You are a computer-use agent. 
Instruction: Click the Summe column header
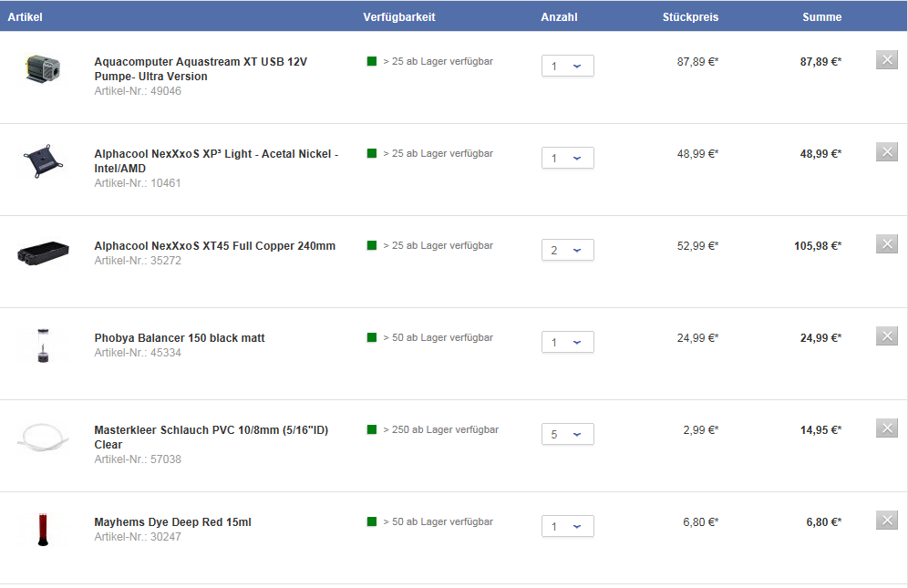coord(821,16)
